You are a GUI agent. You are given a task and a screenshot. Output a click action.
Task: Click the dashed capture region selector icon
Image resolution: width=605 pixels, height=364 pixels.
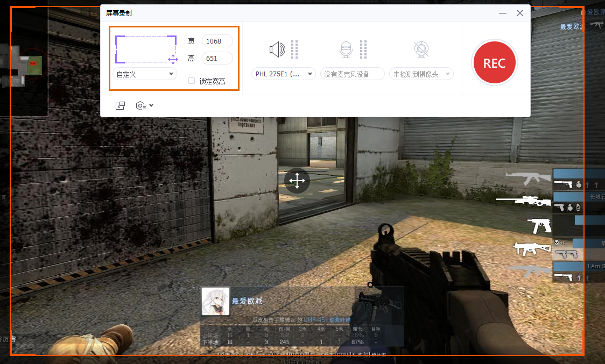point(146,49)
